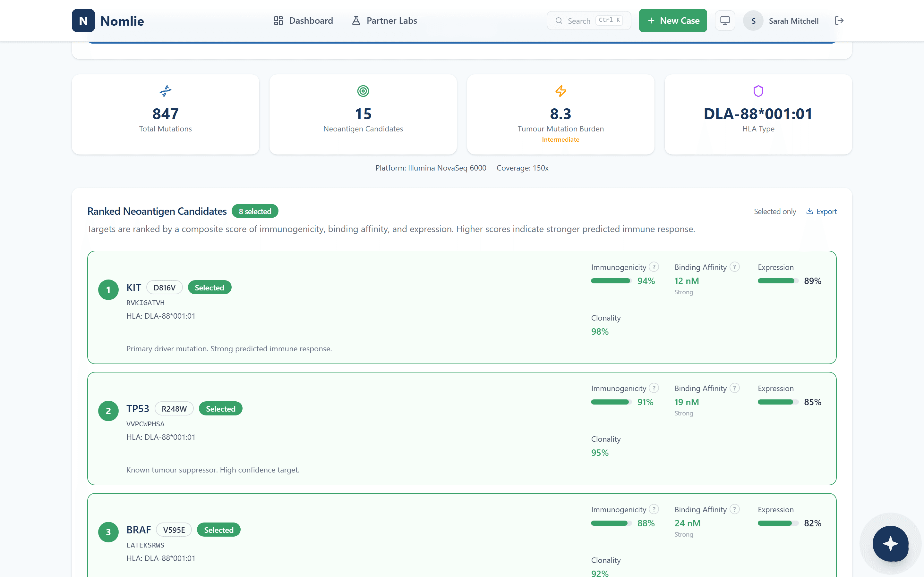Open the AI assistant sparkle button
924x577 pixels.
pos(890,543)
